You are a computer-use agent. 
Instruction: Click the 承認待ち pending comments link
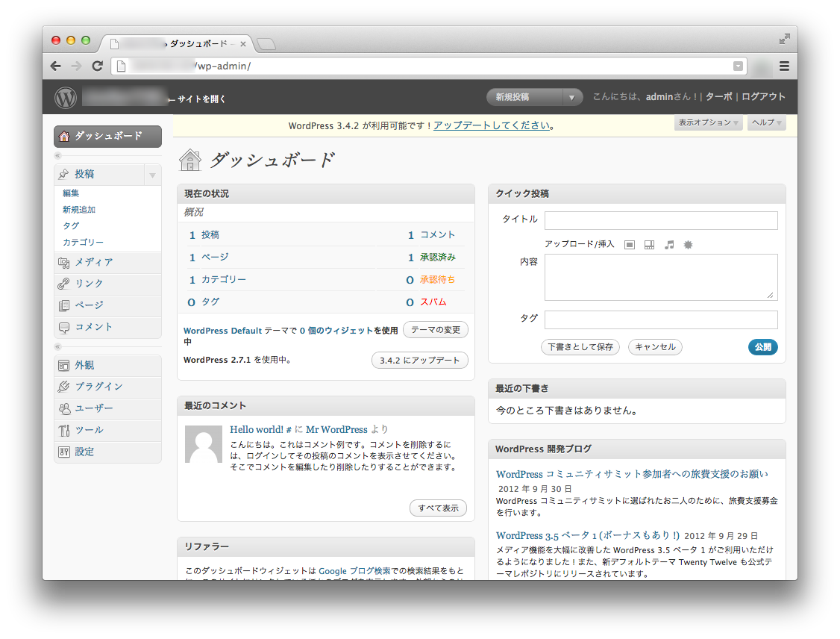(x=438, y=279)
